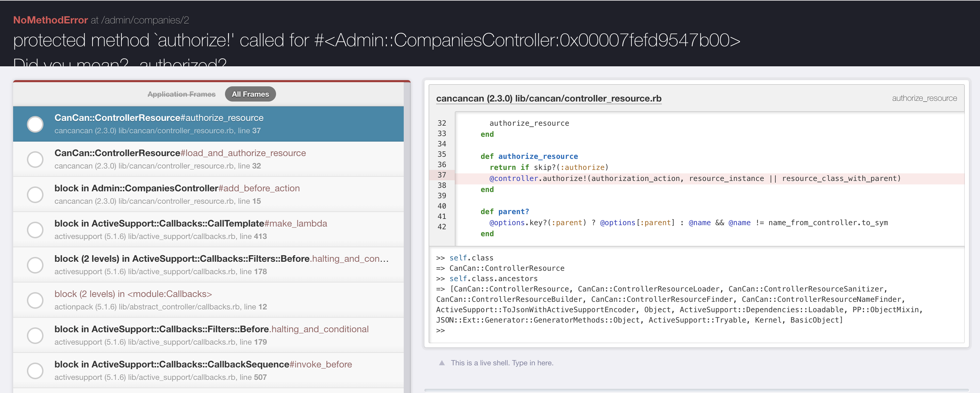980x393 pixels.
Task: Open the block in module:Callbacks frame
Action: pos(133,294)
